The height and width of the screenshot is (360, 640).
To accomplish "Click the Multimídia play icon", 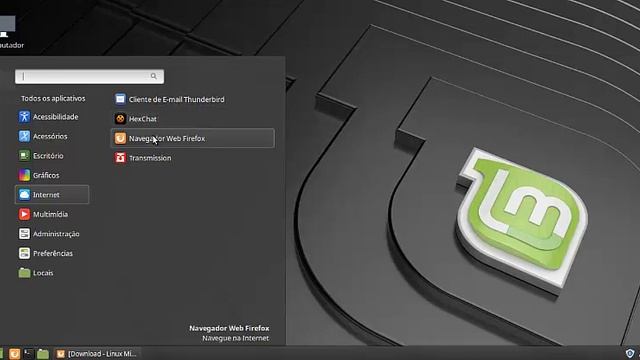I will pos(24,214).
